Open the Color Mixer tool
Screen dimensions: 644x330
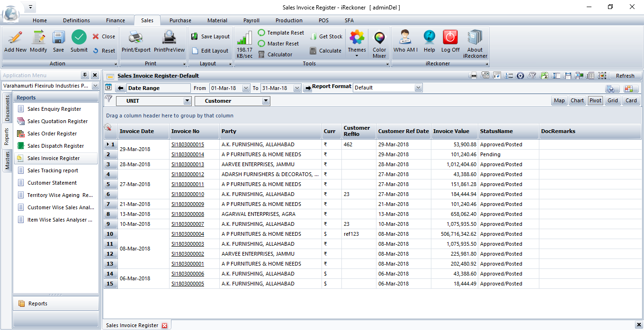pos(379,39)
